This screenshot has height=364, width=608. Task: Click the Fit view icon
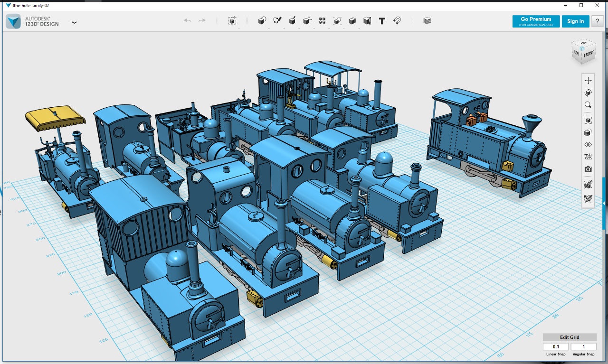point(588,120)
